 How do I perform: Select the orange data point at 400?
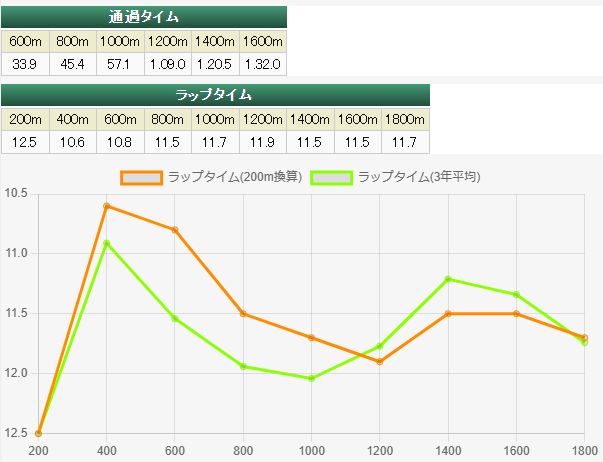click(x=107, y=206)
